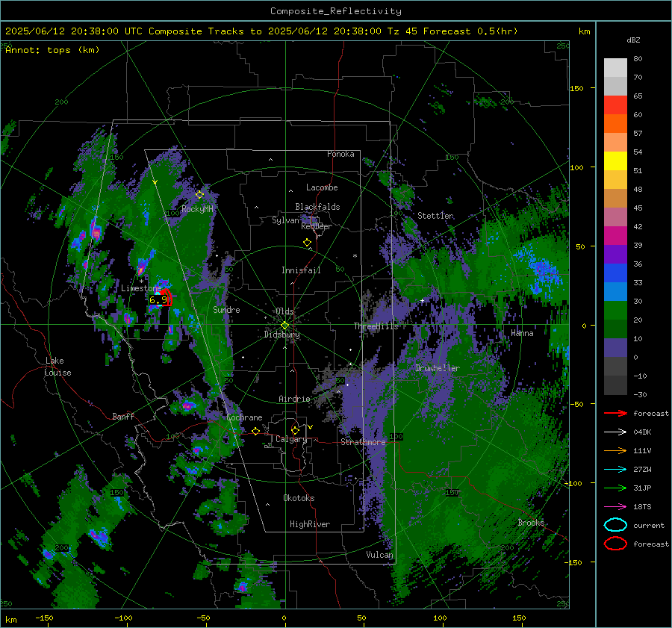
Task: Click the orange 111V arrow legend icon
Action: coord(615,450)
